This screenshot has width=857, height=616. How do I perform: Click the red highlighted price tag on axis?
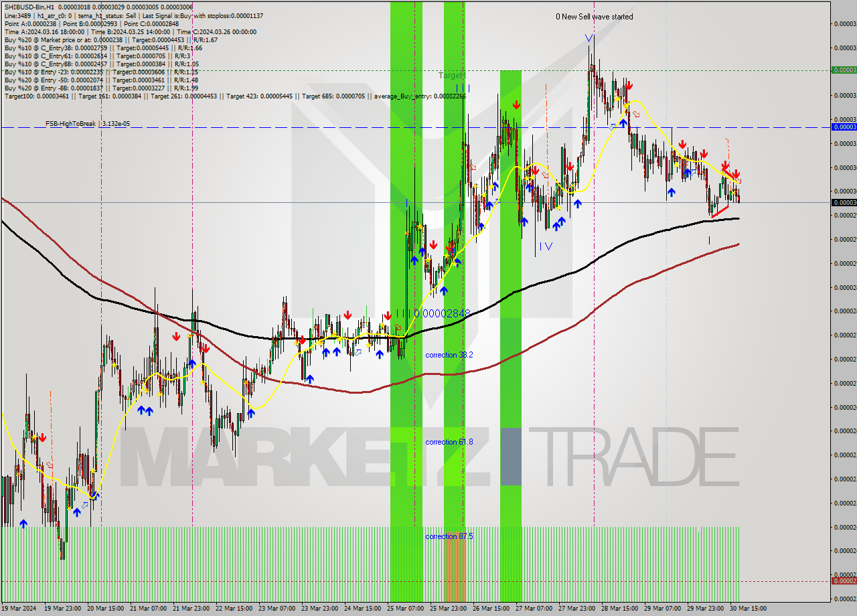844,581
